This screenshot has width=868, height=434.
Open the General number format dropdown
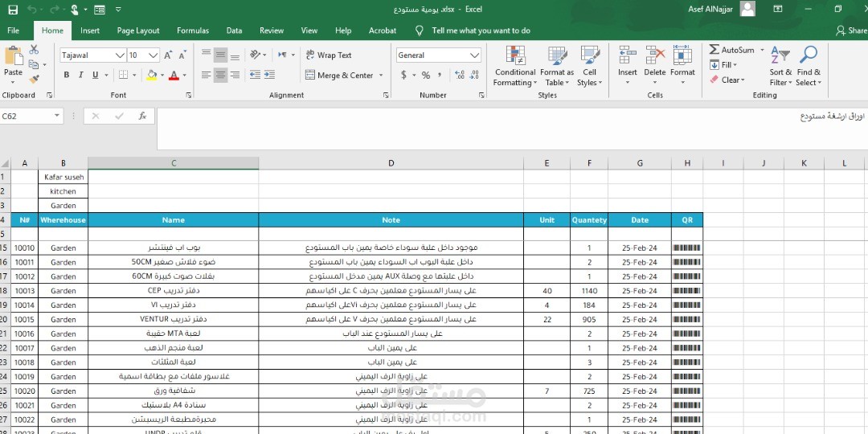[474, 55]
